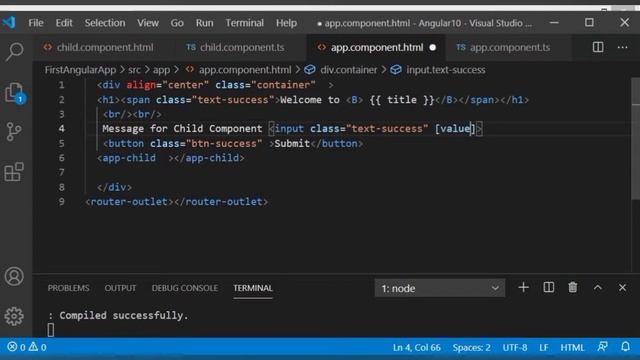
Task: Show errors and warnings count in status bar
Action: point(27,347)
